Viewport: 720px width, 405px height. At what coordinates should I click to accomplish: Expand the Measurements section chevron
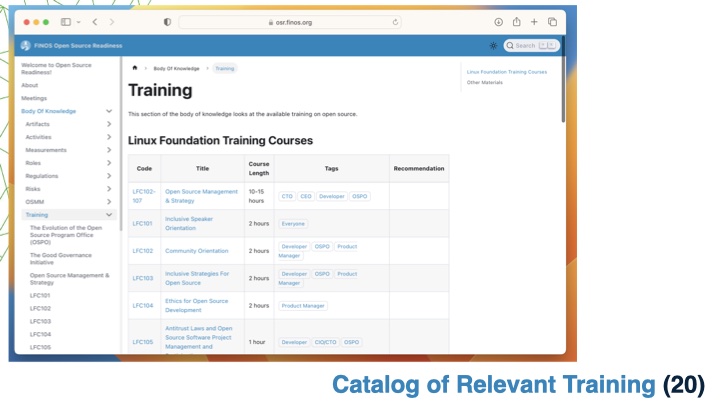109,150
